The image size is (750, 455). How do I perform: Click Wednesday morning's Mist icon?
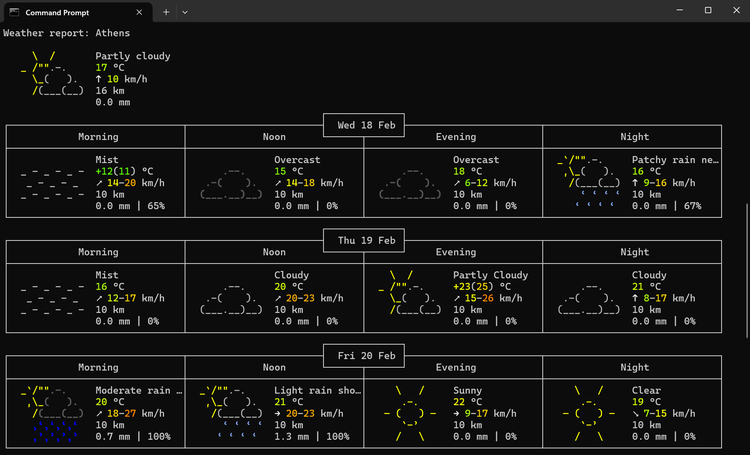53,183
